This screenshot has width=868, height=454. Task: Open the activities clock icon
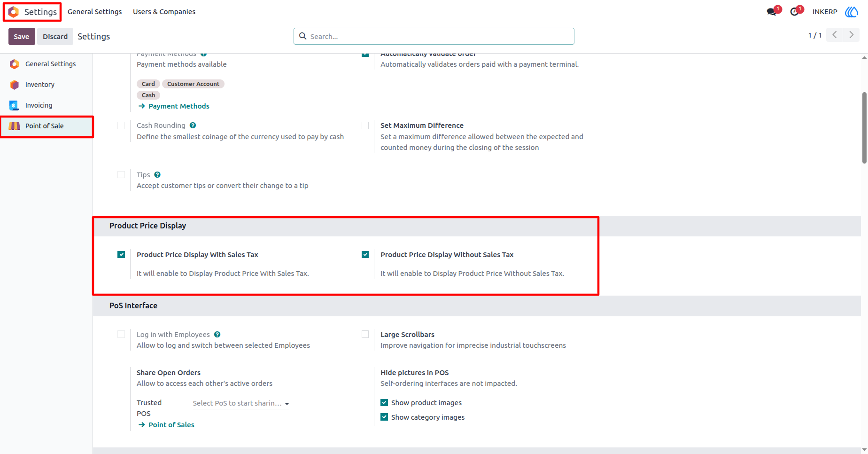tap(794, 12)
